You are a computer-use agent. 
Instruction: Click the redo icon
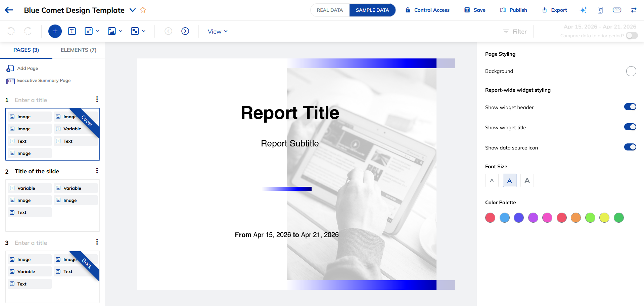coord(28,31)
